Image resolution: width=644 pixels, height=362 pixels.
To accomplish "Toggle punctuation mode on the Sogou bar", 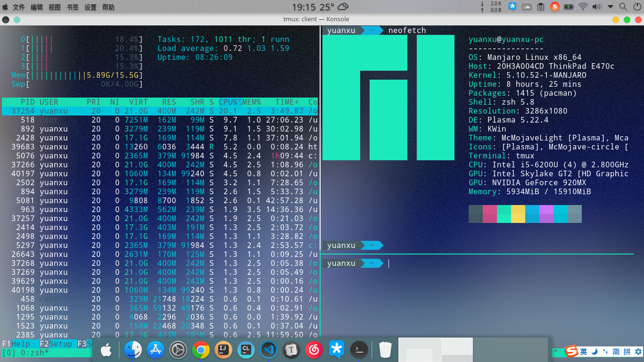I will point(605,352).
